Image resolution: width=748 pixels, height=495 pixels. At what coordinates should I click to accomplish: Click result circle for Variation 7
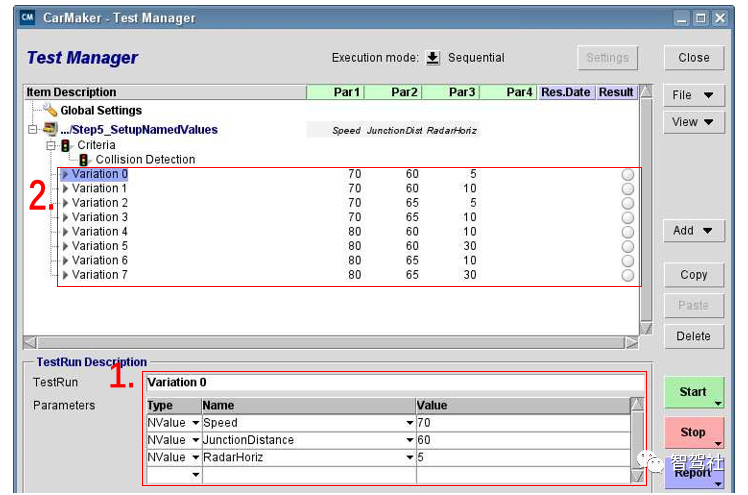[628, 275]
